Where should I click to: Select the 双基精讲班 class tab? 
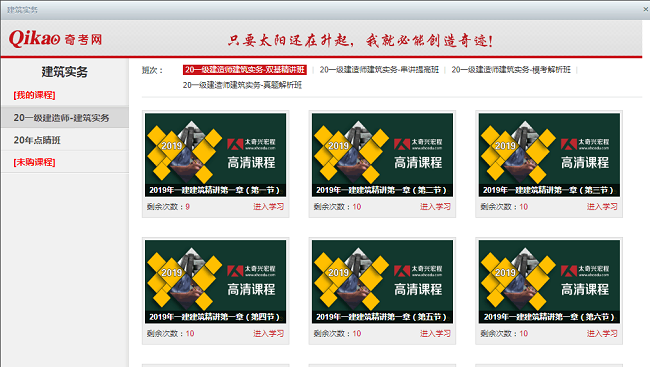(245, 70)
